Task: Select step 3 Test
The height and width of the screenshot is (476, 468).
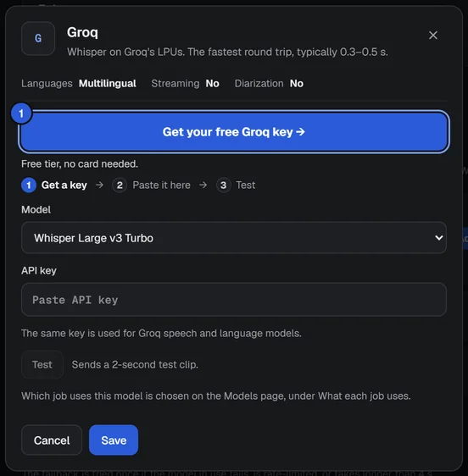Action: click(236, 185)
